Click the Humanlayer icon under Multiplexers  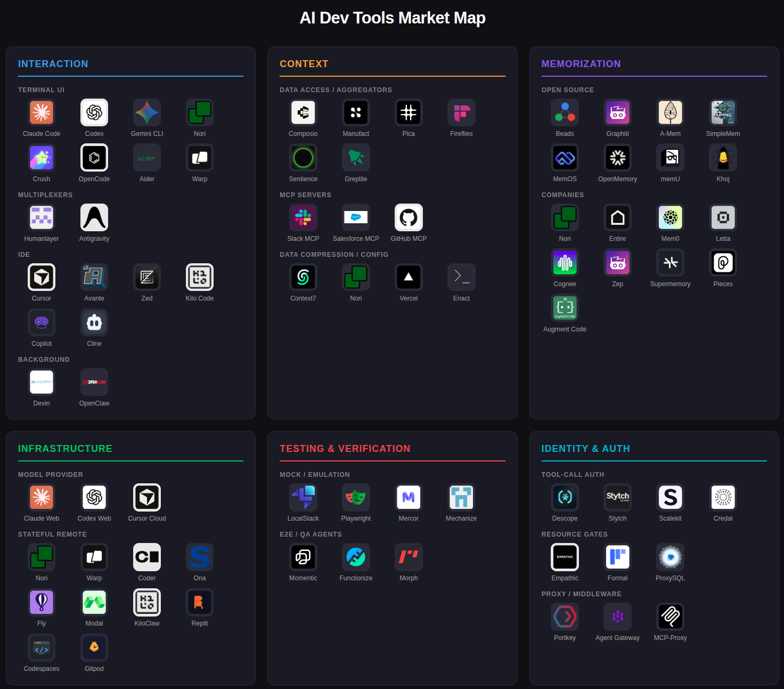pos(42,217)
